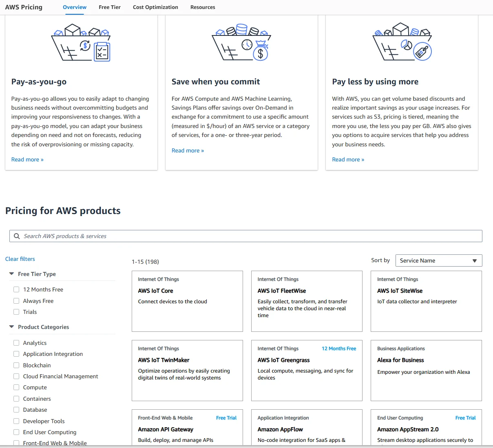Open the AWS IoT Greengrass card
Image resolution: width=493 pixels, height=448 pixels.
point(307,371)
